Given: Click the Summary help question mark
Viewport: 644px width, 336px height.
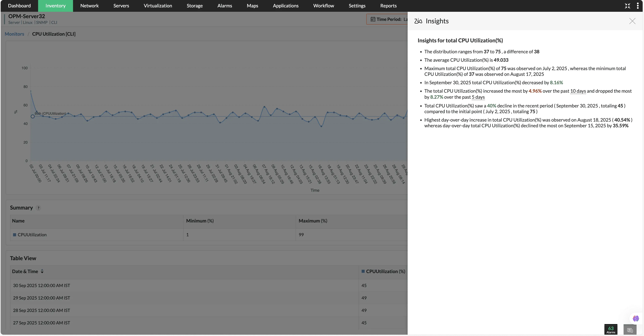Looking at the screenshot, I should [38, 208].
